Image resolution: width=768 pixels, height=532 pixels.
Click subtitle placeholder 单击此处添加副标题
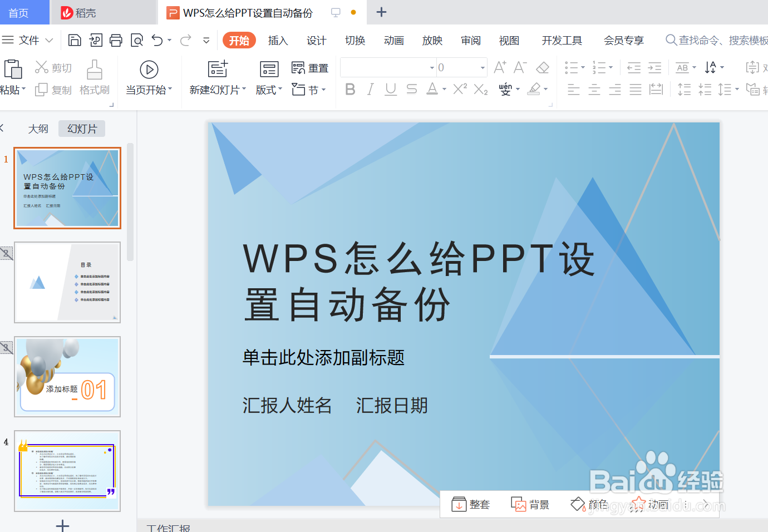323,357
